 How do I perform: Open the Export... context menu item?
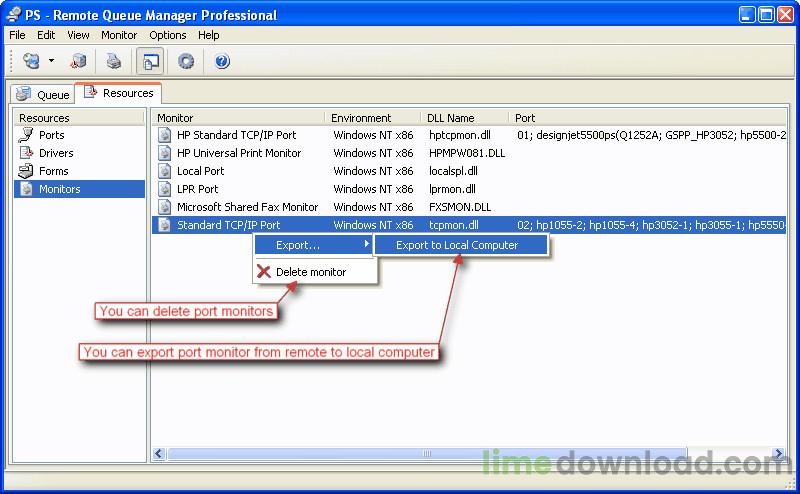click(x=313, y=245)
